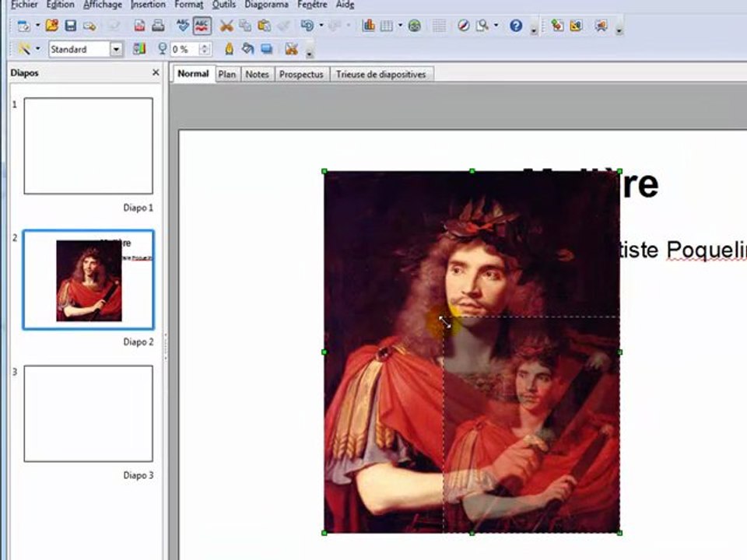Click the Color adjustment icon
Image resolution: width=747 pixels, height=560 pixels.
(x=139, y=48)
